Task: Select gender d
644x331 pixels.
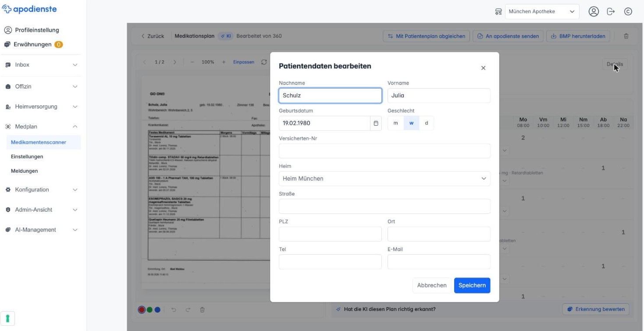Action: (x=427, y=123)
